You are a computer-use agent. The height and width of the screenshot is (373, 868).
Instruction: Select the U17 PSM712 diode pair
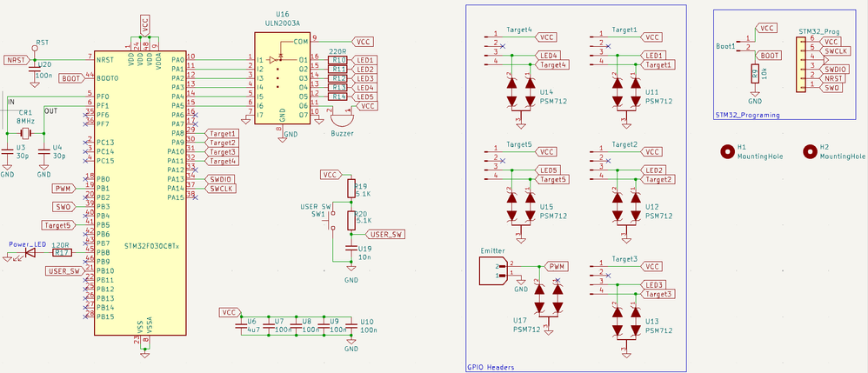(x=549, y=299)
